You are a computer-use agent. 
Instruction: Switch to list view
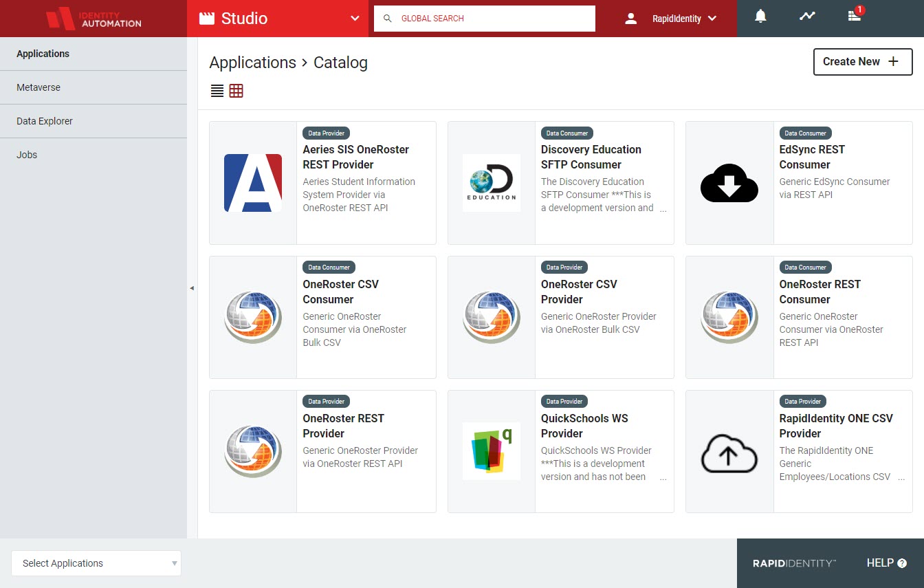[x=217, y=91]
